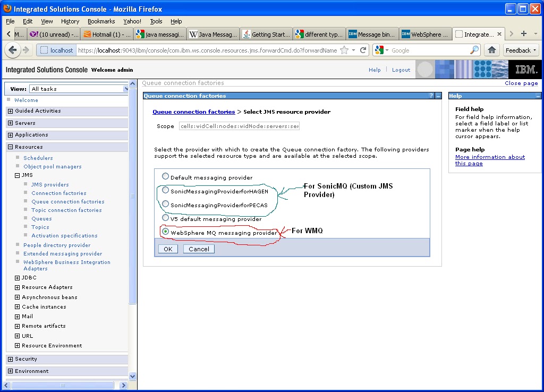Open Activation specifications link
This screenshot has height=392, width=544.
point(64,235)
